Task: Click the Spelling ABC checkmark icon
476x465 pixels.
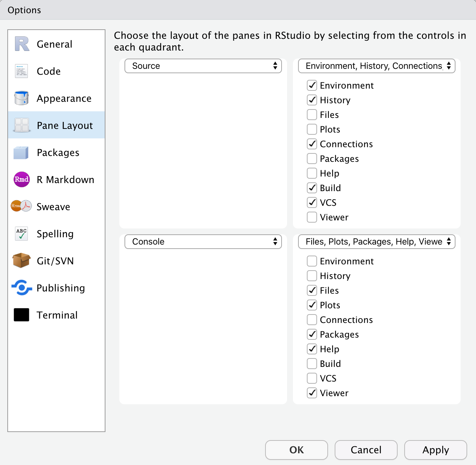Action: pos(21,234)
